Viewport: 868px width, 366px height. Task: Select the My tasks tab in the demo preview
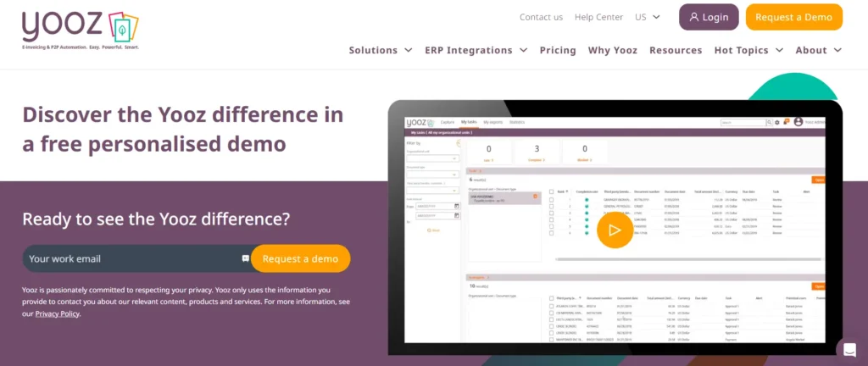[x=469, y=122]
